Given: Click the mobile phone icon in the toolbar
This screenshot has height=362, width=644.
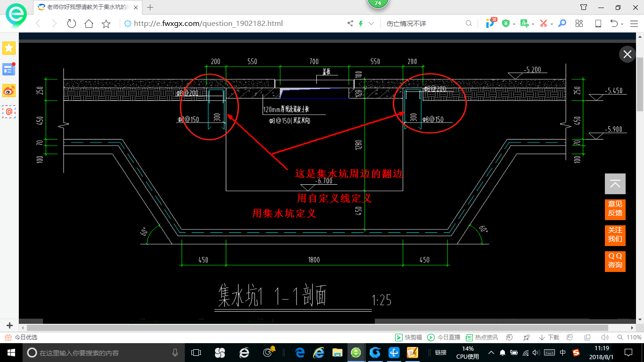Looking at the screenshot, I should (x=598, y=24).
